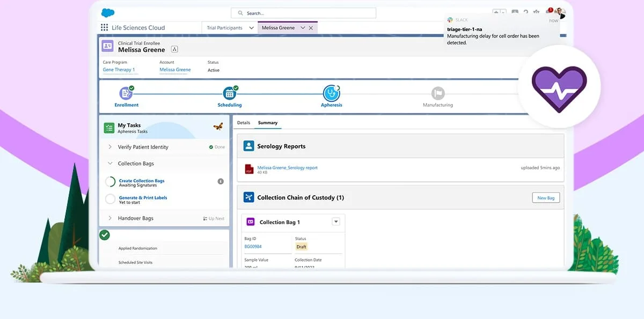
Task: Open the Melissa Greene tab dropdown chevron
Action: (303, 28)
